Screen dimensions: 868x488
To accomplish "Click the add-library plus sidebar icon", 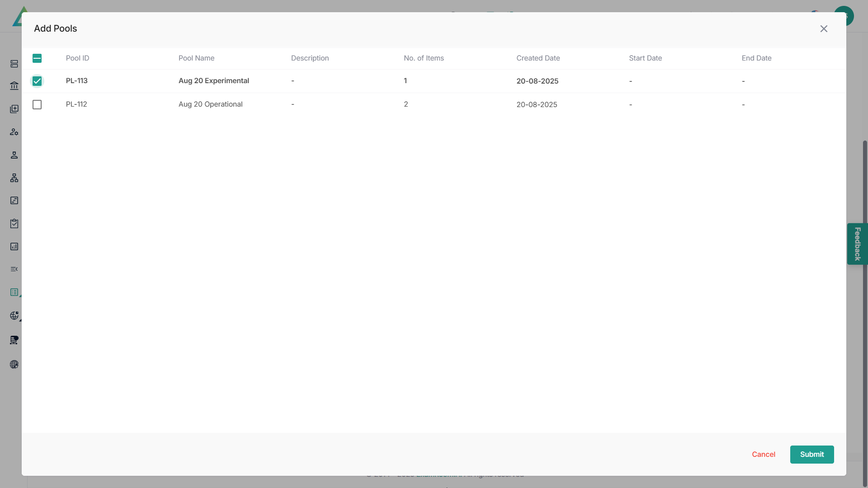I will point(14,109).
